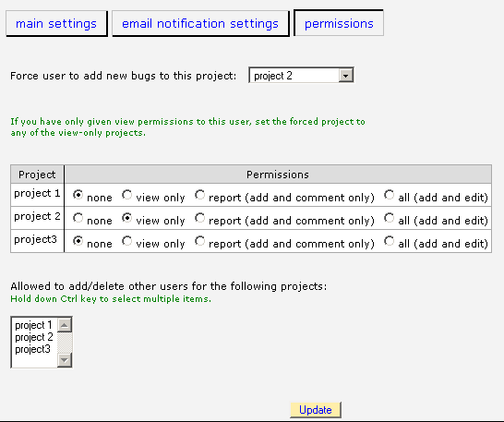Screen dimensions: 504x422
Task: Switch to email notification settings tab
Action: tap(200, 23)
